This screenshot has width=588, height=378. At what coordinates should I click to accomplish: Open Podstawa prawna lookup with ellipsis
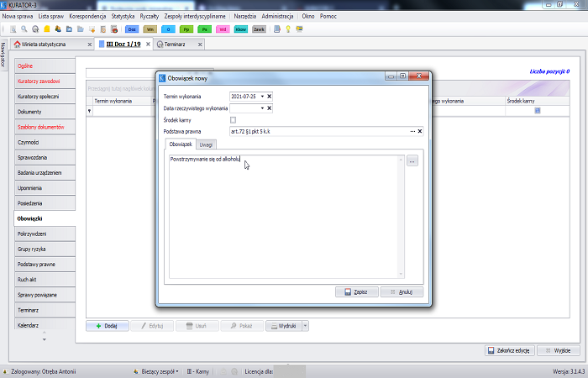click(412, 131)
